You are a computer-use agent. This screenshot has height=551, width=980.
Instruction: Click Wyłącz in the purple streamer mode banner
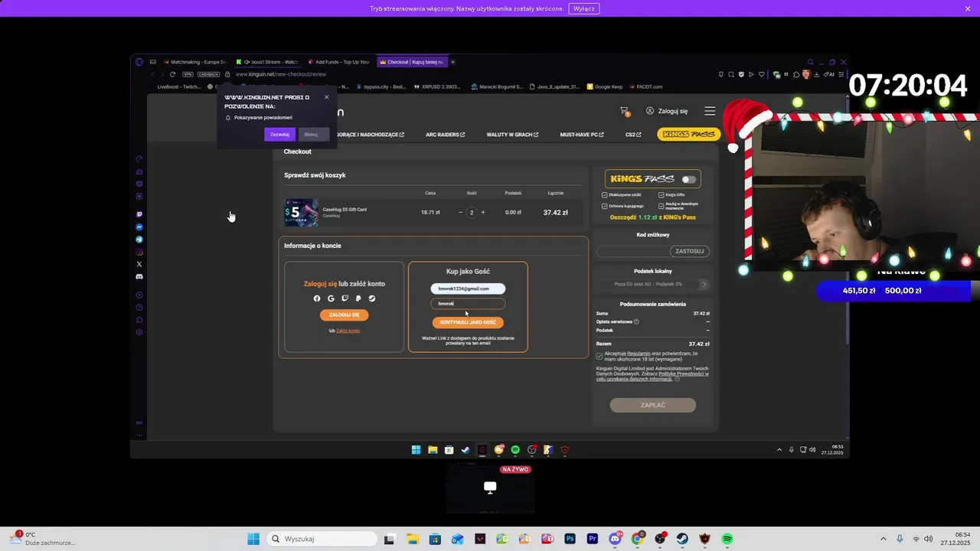(583, 8)
